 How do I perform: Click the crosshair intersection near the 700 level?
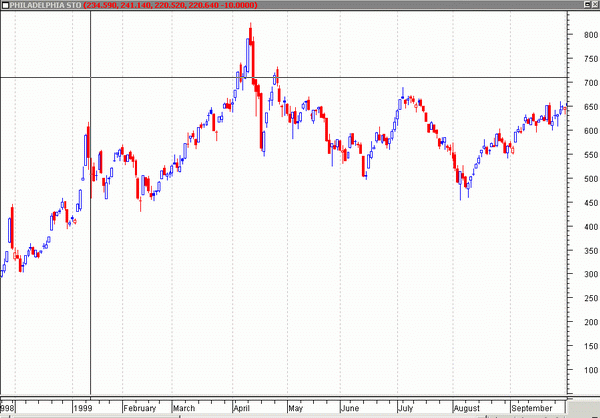(x=91, y=77)
